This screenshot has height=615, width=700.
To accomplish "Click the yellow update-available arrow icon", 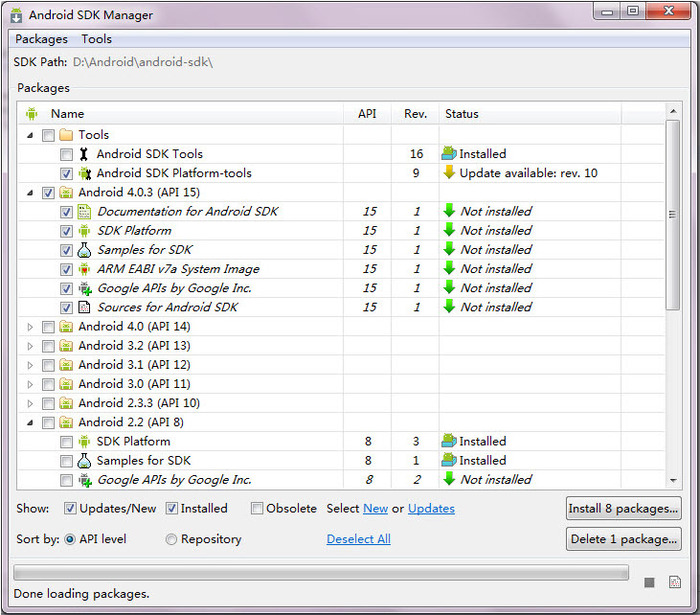I will pos(449,172).
